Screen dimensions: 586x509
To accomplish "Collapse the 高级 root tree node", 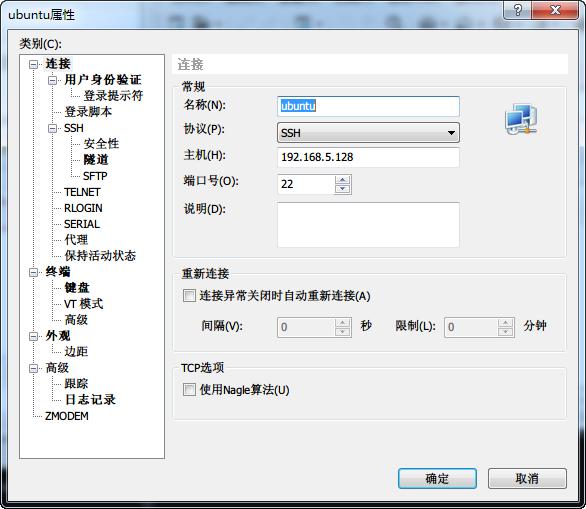I will coord(34,368).
